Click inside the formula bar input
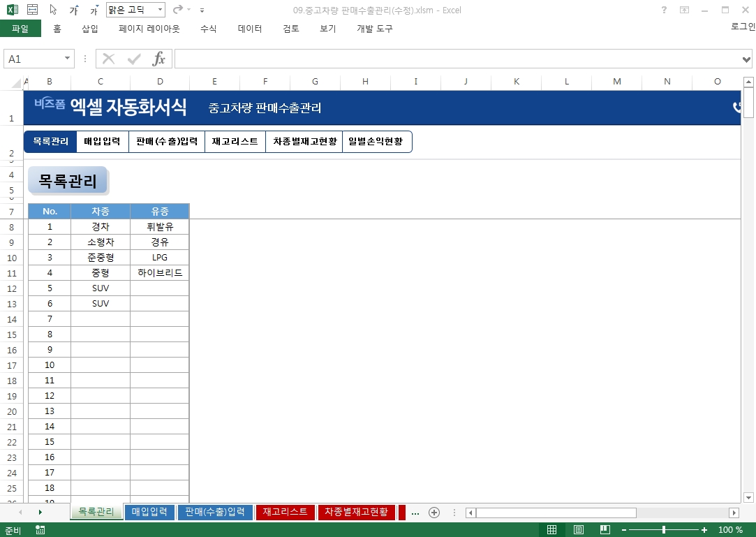Screen dimensions: 756x537 pos(458,59)
